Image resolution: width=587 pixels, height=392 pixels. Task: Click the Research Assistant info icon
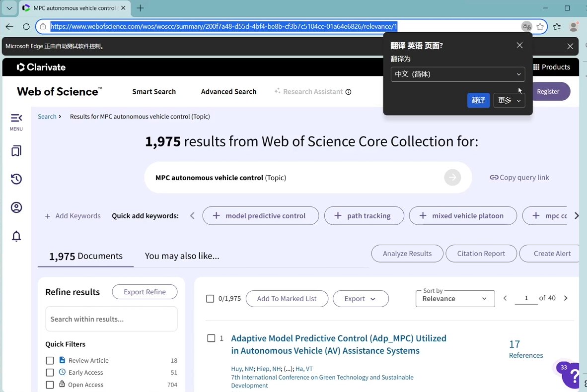click(348, 92)
